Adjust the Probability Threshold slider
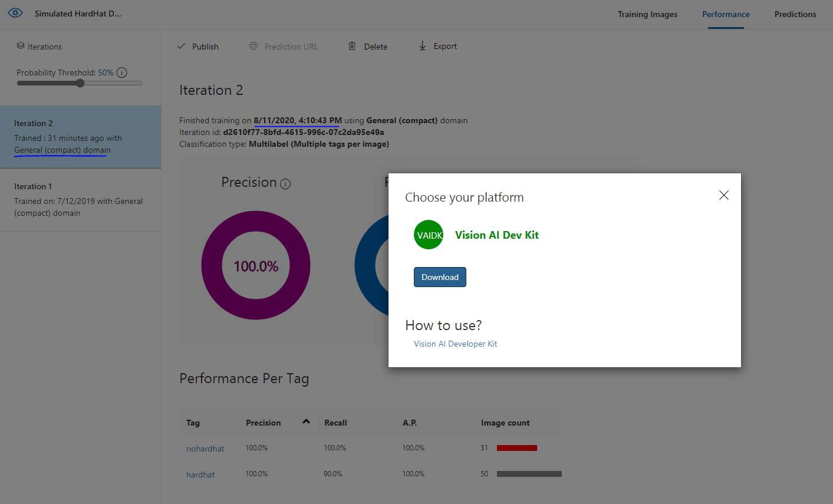 click(x=80, y=83)
